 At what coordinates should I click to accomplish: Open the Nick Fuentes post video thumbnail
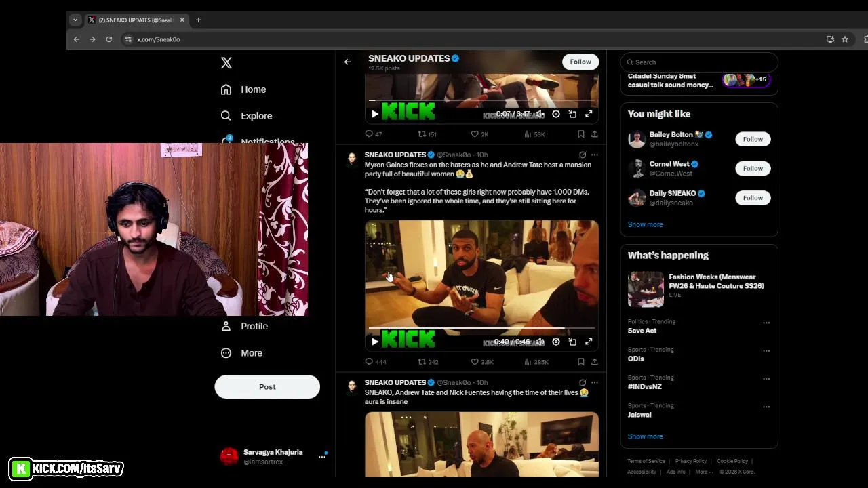pos(481,445)
